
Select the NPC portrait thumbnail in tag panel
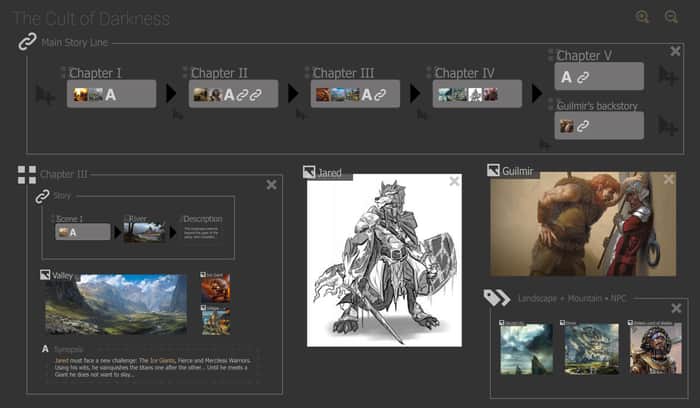point(655,349)
